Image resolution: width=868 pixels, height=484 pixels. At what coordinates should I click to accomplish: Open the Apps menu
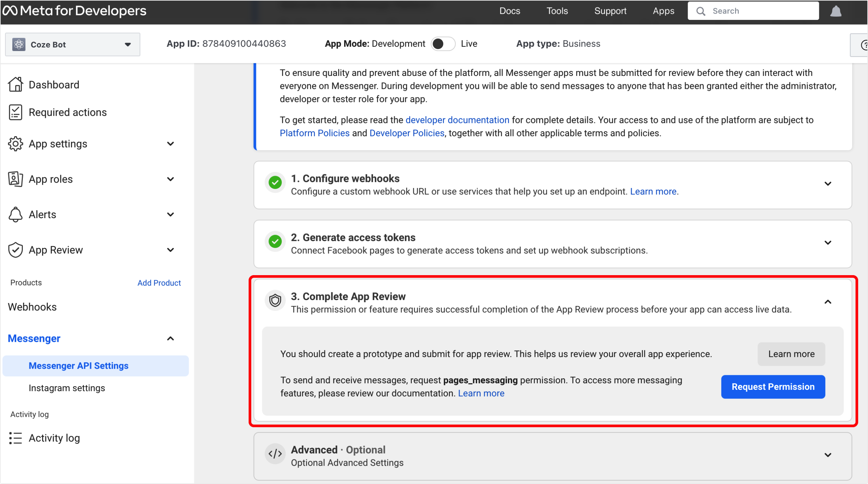click(663, 11)
